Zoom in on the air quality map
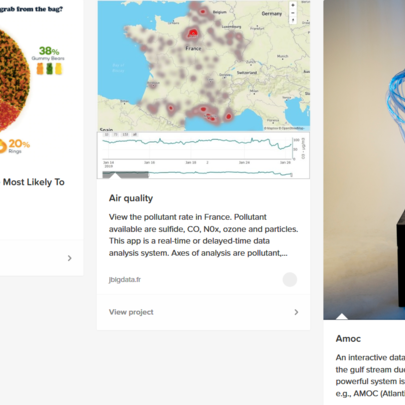Viewport: 405px width, 405px height. coord(293,5)
